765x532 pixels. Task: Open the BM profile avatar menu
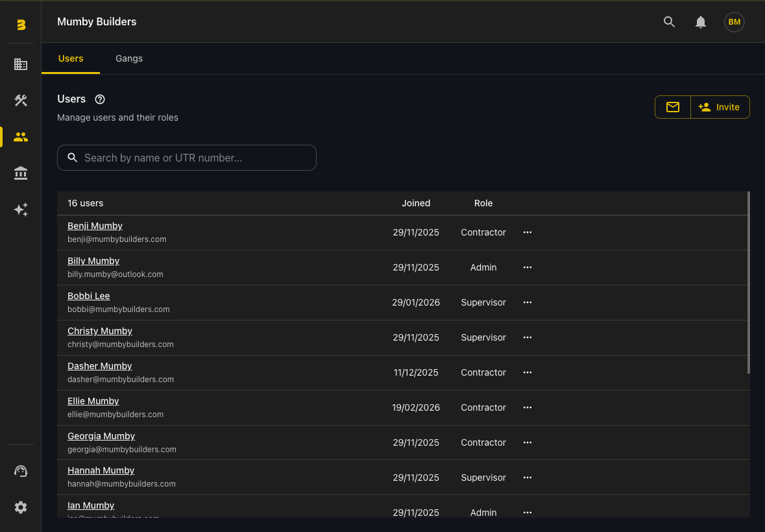[734, 22]
